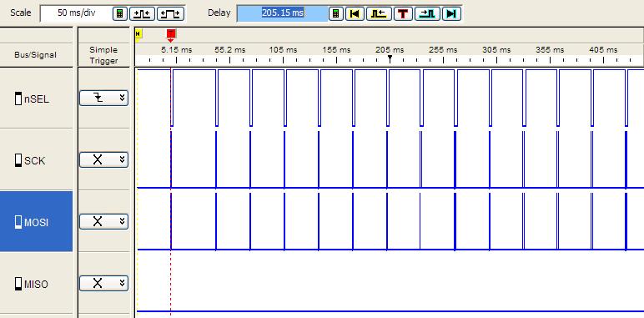Click the zoom-out (expand pulse) scale icon
The width and height of the screenshot is (644, 318).
[x=170, y=13]
